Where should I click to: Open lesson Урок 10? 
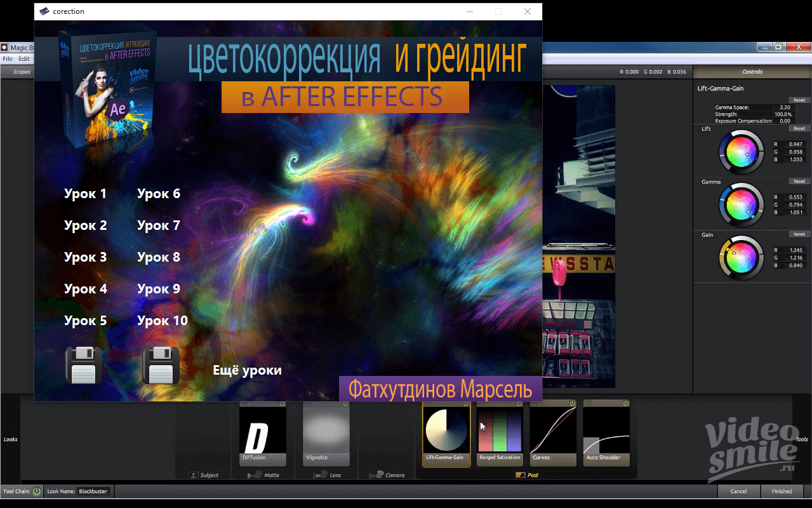click(163, 321)
